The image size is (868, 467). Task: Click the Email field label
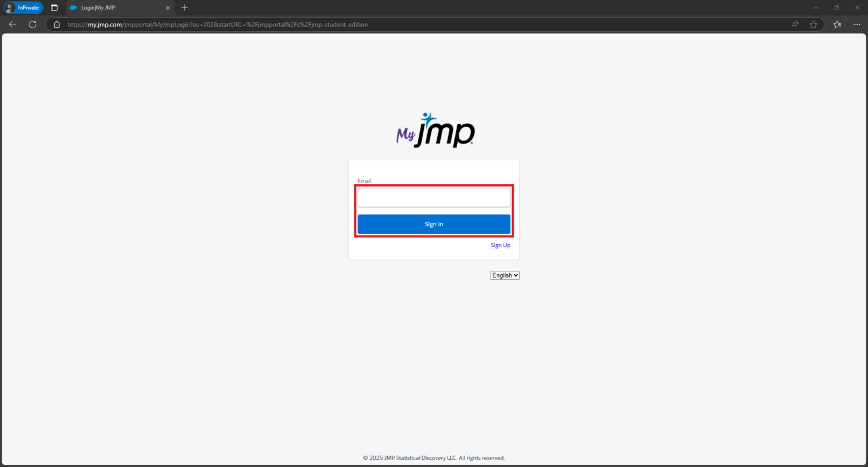(x=364, y=181)
